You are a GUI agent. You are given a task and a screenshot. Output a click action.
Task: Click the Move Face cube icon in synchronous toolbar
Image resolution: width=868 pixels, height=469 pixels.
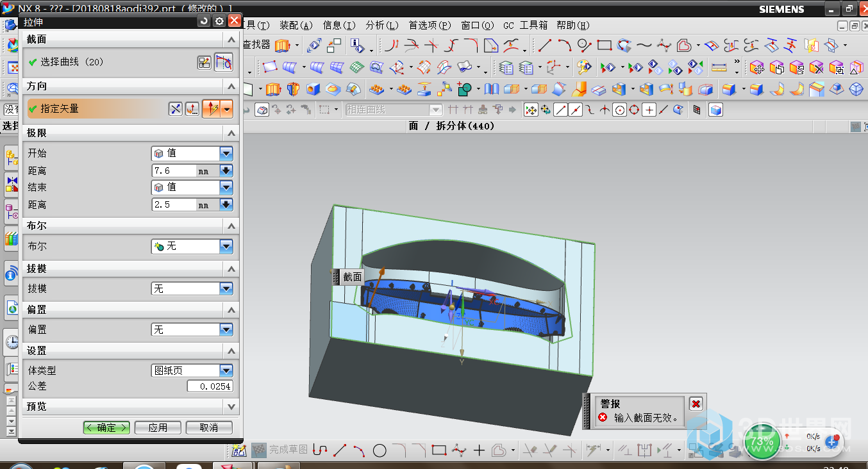[x=756, y=67]
